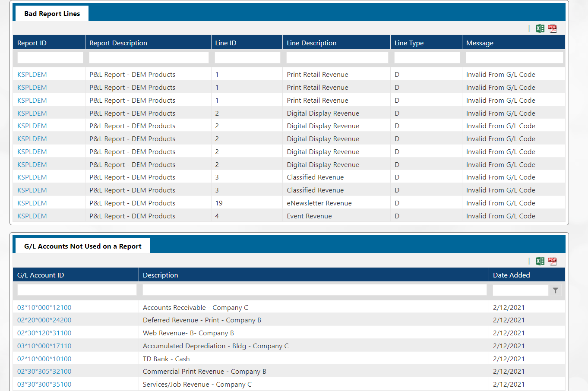Sort by Report ID column header
588x391 pixels.
tap(32, 43)
